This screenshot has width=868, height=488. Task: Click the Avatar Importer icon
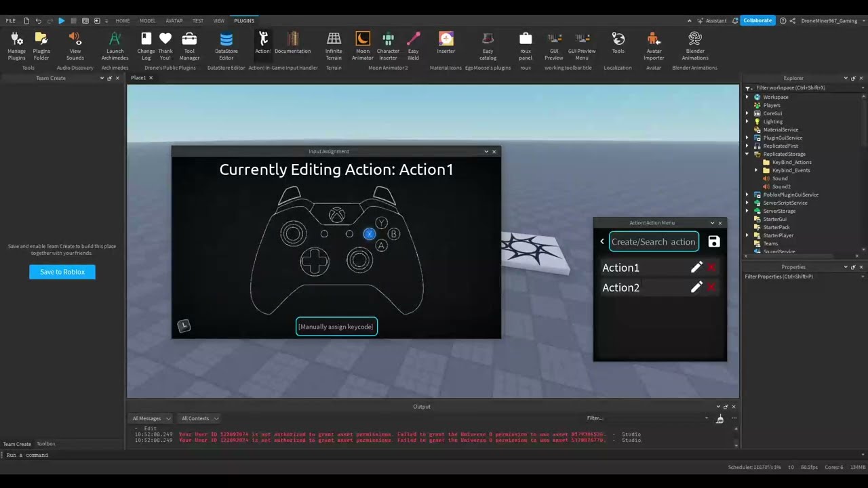tap(653, 45)
